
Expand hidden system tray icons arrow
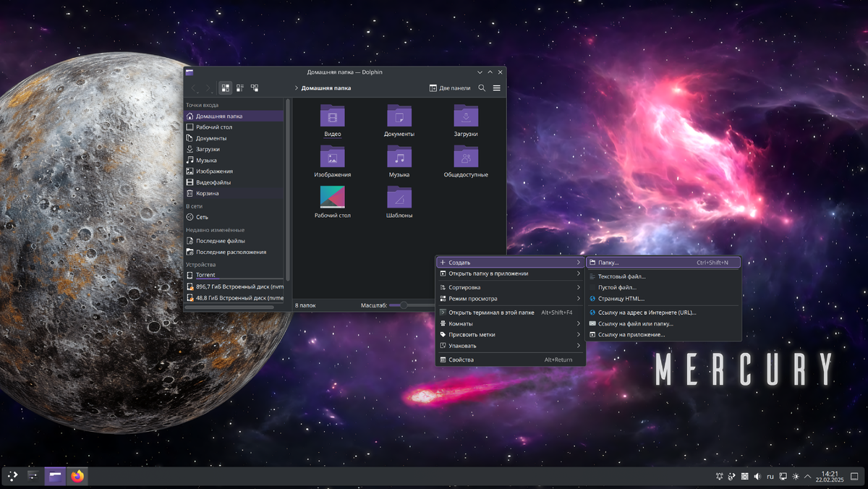[x=808, y=477]
